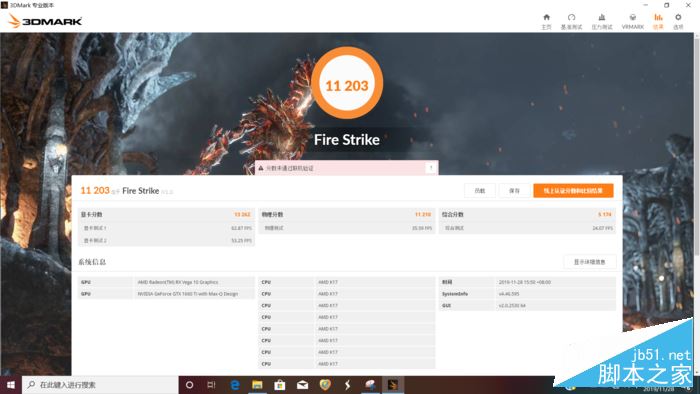Open the help button on validation banner
This screenshot has width=700, height=394.
click(x=431, y=168)
